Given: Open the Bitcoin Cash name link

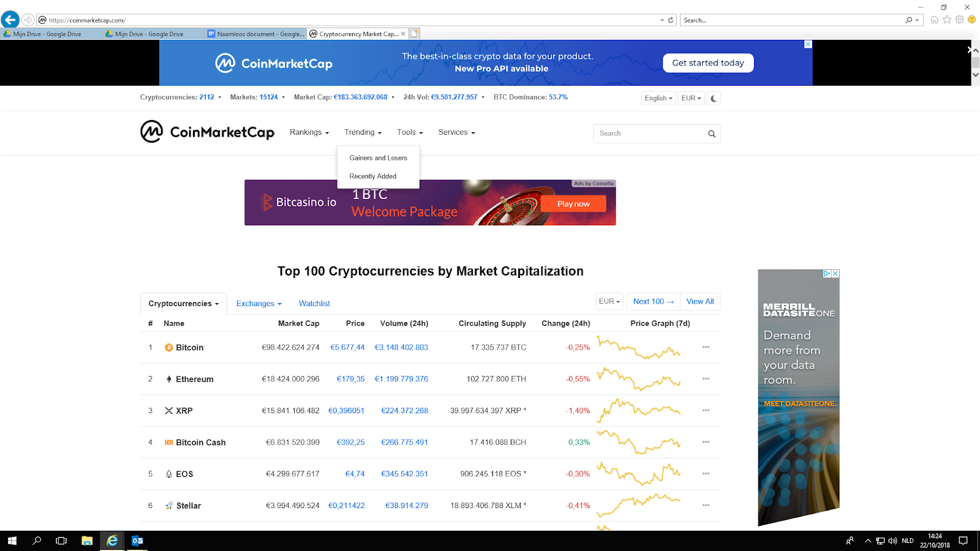Looking at the screenshot, I should click(201, 443).
